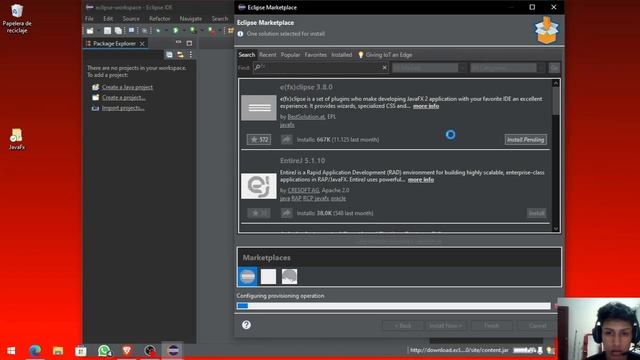Select the Eclipse Marketplace icon under Marketplaces
640x360 pixels.
(247, 276)
